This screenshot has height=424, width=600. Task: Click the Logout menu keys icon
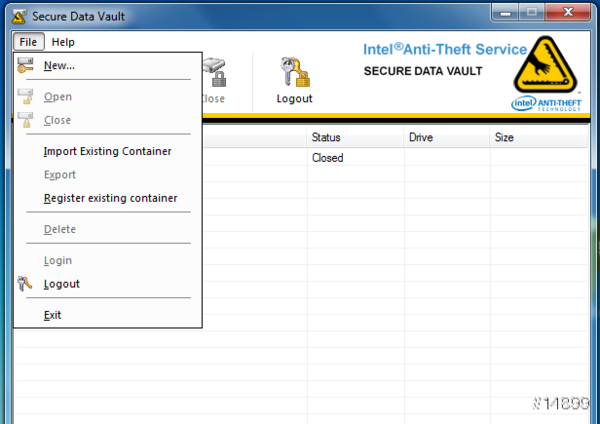[26, 284]
